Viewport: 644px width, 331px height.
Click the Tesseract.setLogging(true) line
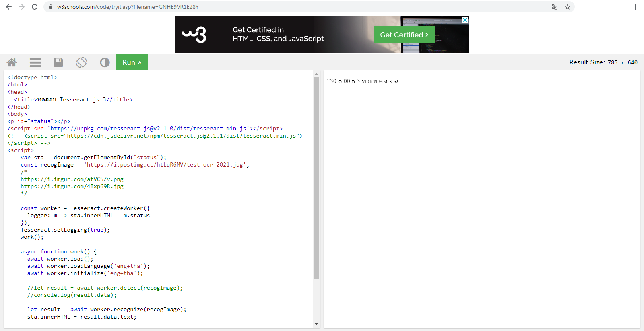[x=65, y=230]
